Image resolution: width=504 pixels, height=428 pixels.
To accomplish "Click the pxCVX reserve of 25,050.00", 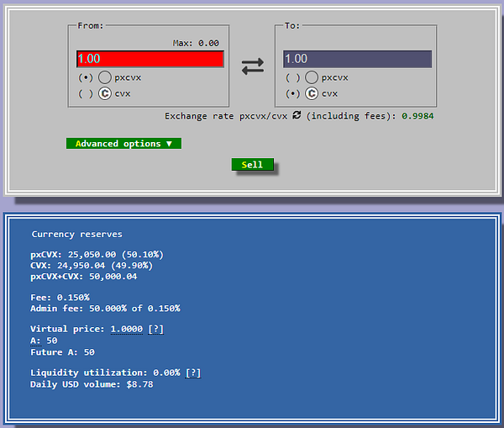I will [x=97, y=255].
